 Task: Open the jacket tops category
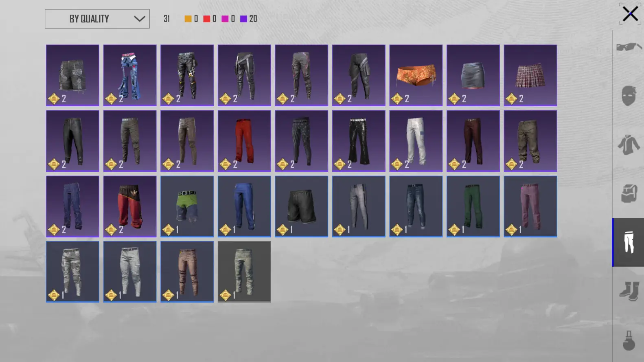click(x=629, y=145)
